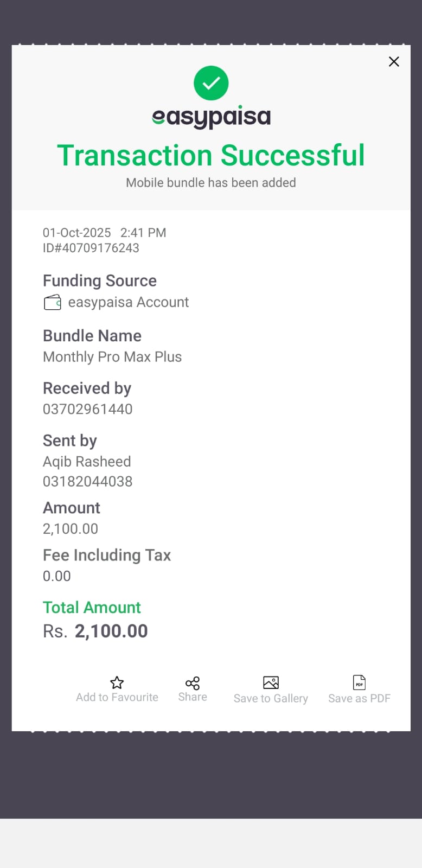The image size is (422, 868).
Task: Tap the Save to Gallery label
Action: pos(271,699)
